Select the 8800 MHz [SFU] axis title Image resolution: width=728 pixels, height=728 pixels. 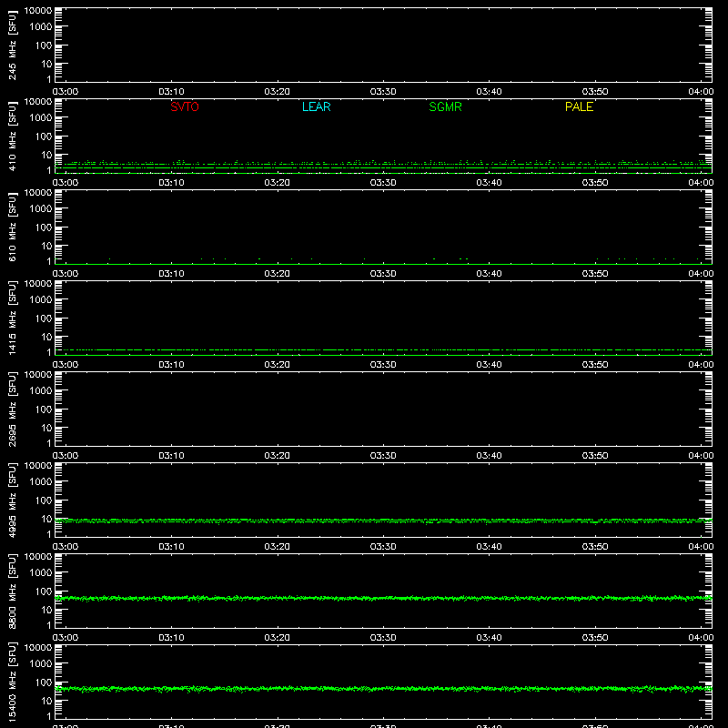[x=12, y=591]
